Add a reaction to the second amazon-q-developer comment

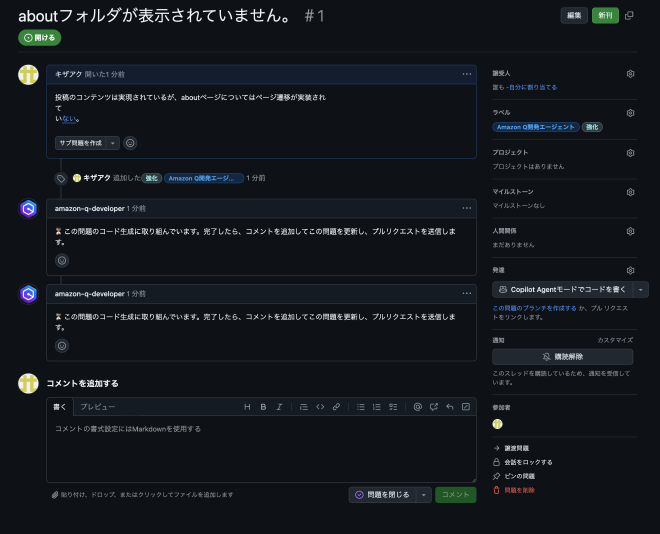62,346
